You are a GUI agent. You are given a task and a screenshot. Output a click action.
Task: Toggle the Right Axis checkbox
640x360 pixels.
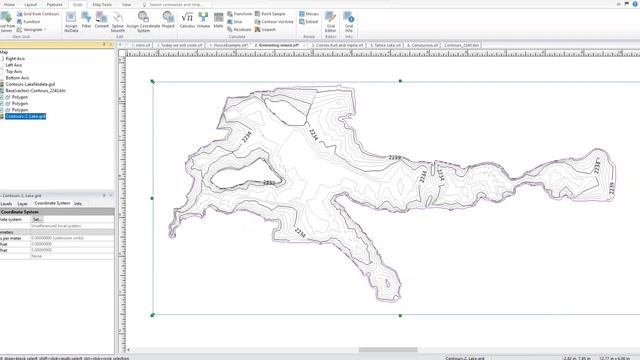coord(2,59)
